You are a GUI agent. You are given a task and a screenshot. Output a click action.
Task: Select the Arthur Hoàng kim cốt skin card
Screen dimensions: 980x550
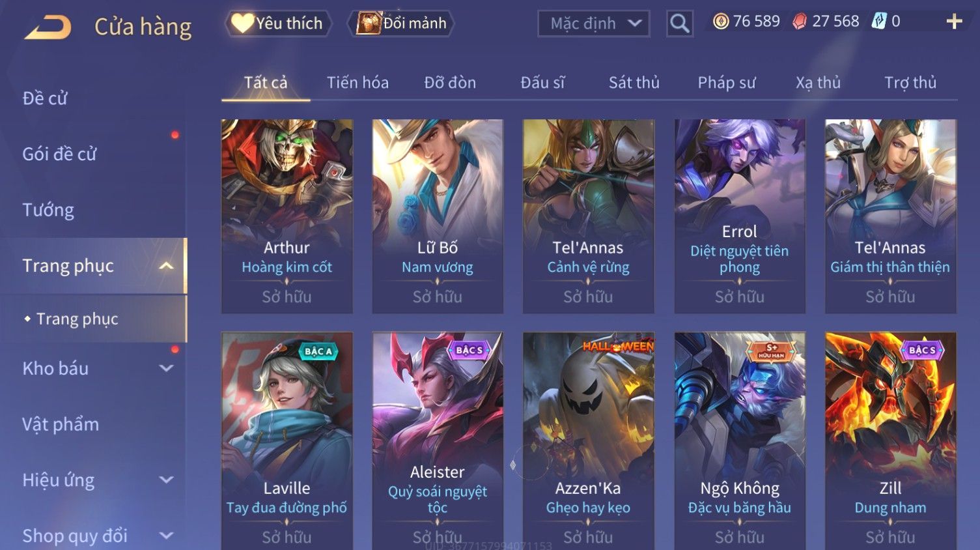click(x=287, y=216)
